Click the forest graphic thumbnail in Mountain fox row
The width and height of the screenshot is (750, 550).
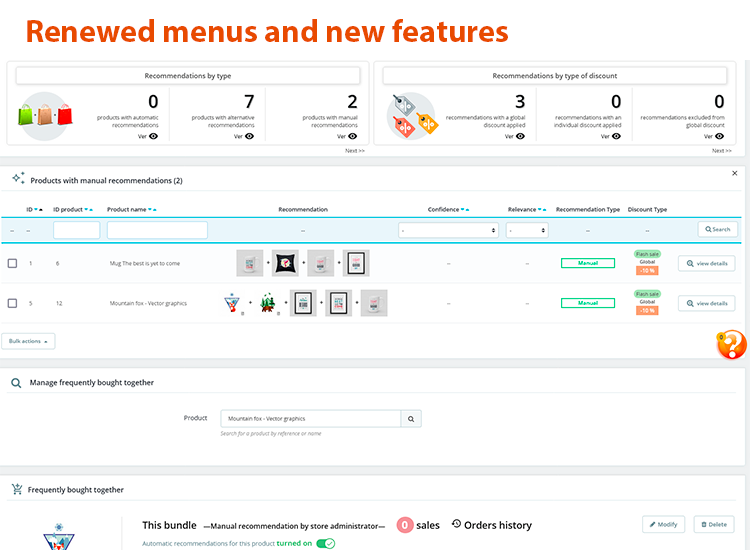(x=268, y=303)
